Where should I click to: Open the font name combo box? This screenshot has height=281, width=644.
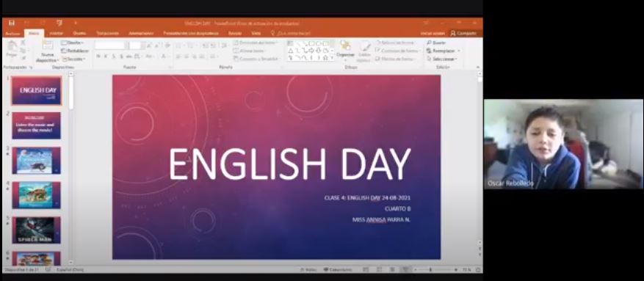coord(109,45)
